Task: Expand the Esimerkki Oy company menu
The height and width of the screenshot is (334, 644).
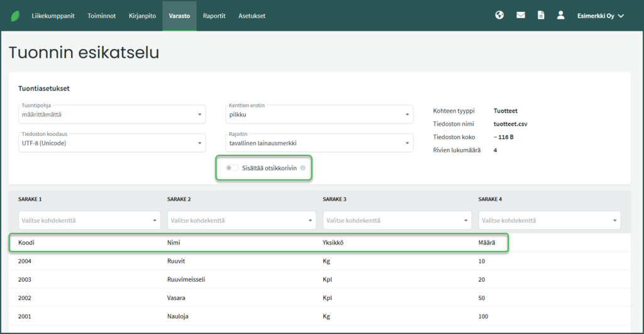Action: coord(600,16)
